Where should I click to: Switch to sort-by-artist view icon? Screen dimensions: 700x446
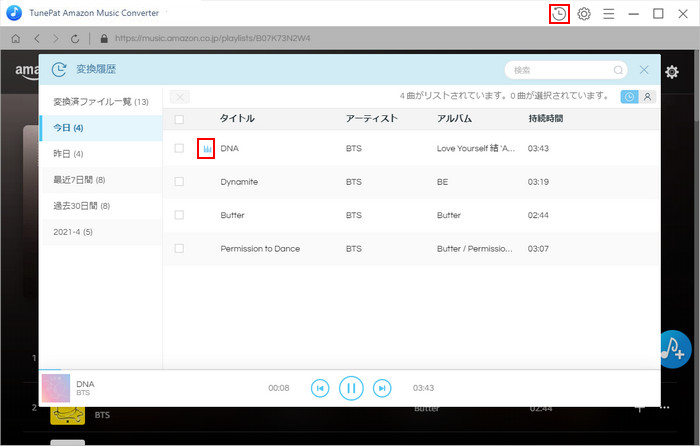click(647, 96)
